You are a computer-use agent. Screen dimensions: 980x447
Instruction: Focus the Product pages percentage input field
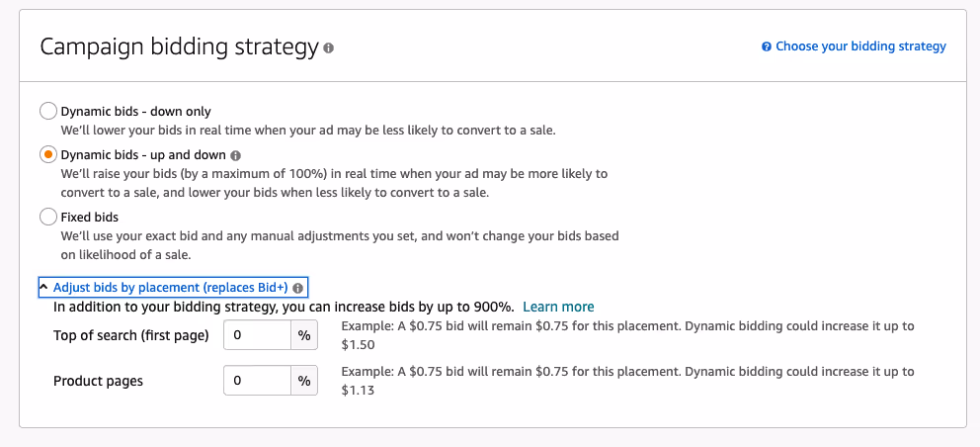[257, 381]
